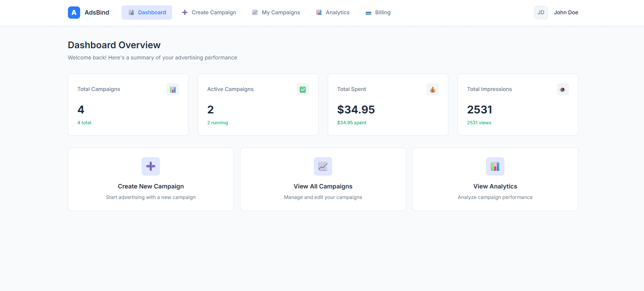Image resolution: width=644 pixels, height=291 pixels.
Task: Select the Total Campaigns card label
Action: click(99, 89)
